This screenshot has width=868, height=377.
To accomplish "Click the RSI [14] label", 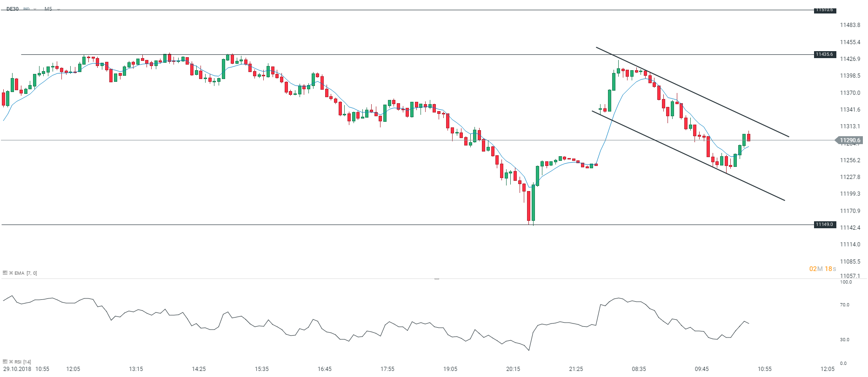I will coord(23,362).
